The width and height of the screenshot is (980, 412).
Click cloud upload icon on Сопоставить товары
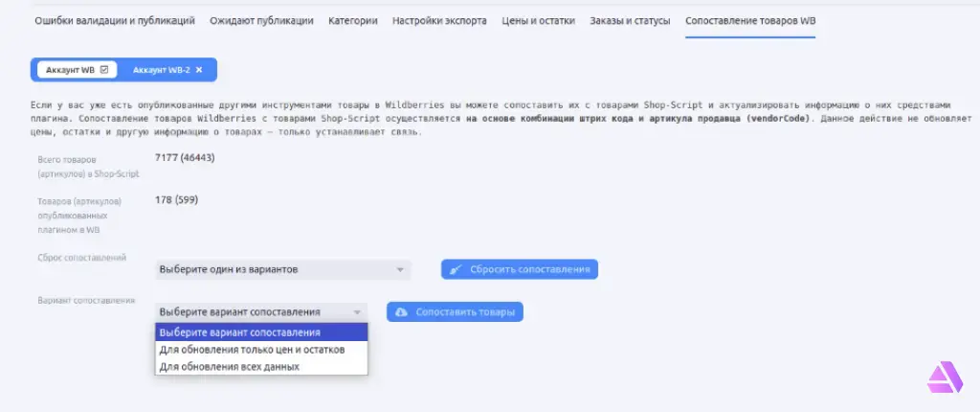(402, 311)
